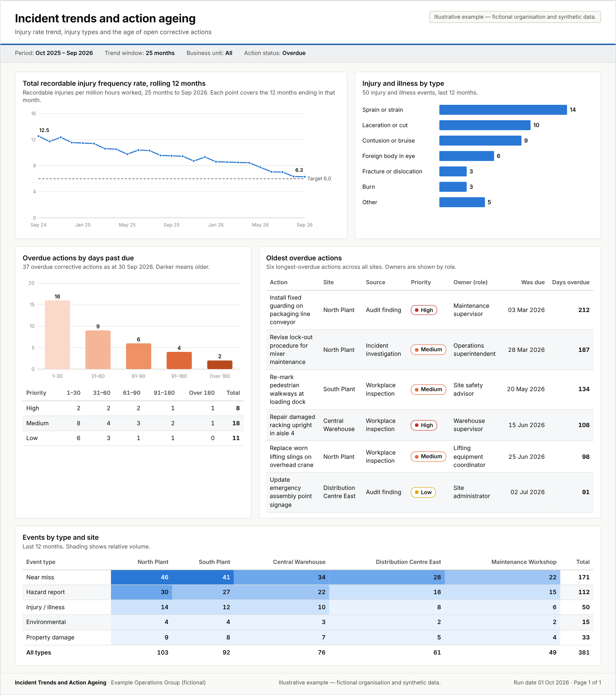Click the Injury / illness Central Warehouse cell 10

click(x=281, y=607)
